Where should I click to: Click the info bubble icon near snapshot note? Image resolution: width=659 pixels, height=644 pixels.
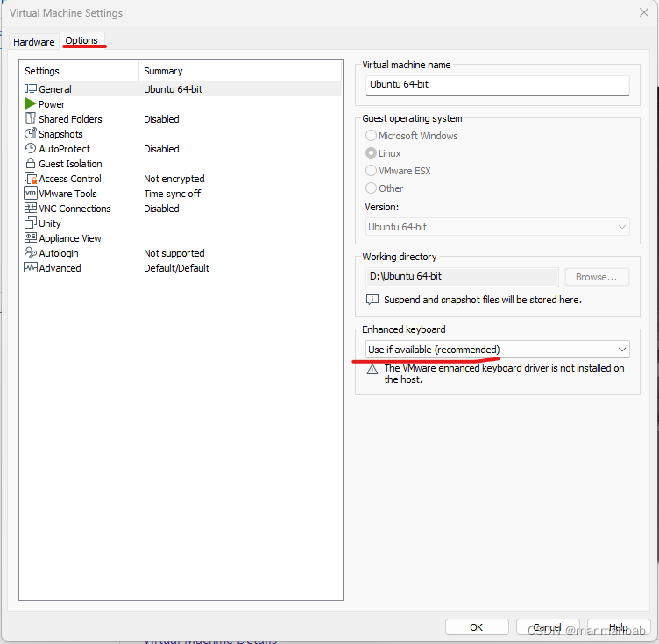(x=372, y=300)
